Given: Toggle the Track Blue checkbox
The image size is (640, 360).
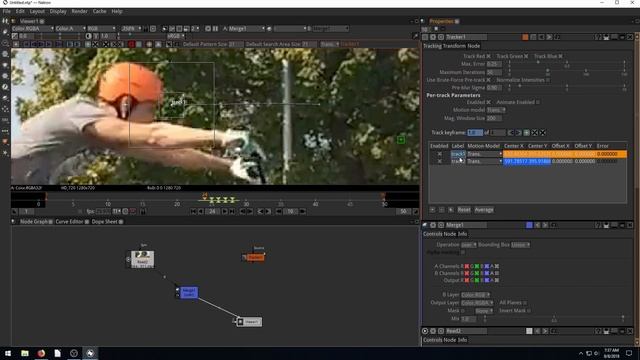Looking at the screenshot, I should click(560, 56).
